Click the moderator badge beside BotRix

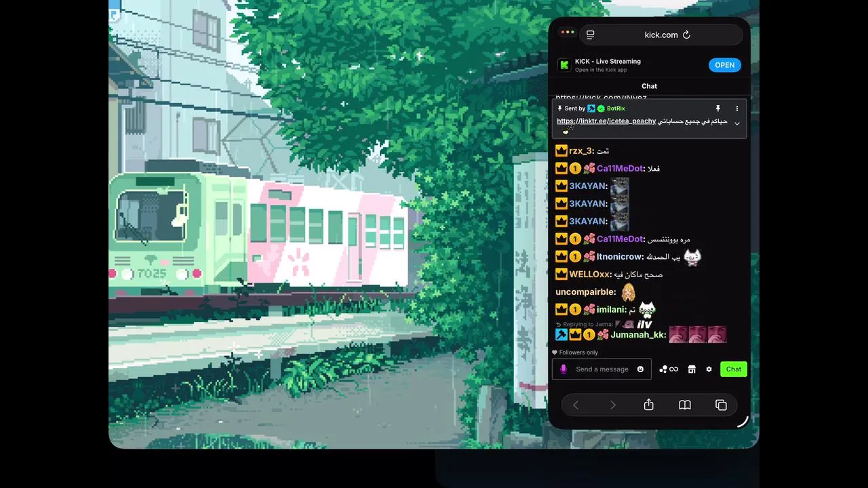point(591,108)
